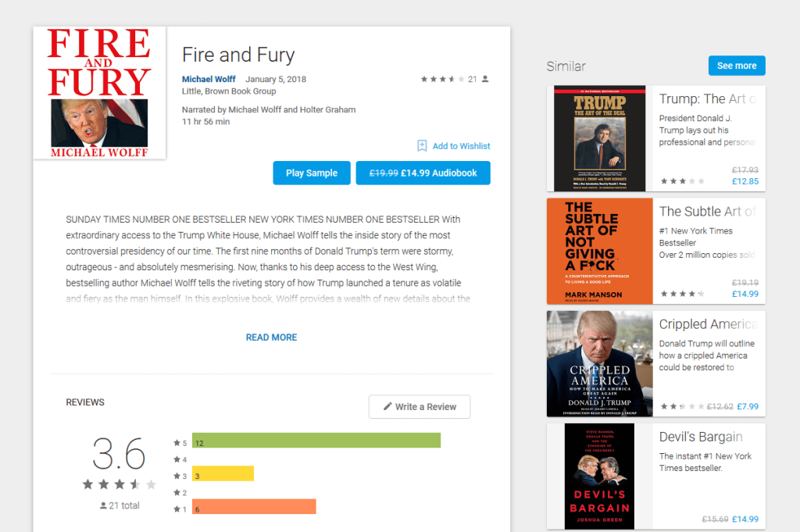800x532 pixels.
Task: Click the Devil's Bargain title text
Action: click(x=701, y=437)
